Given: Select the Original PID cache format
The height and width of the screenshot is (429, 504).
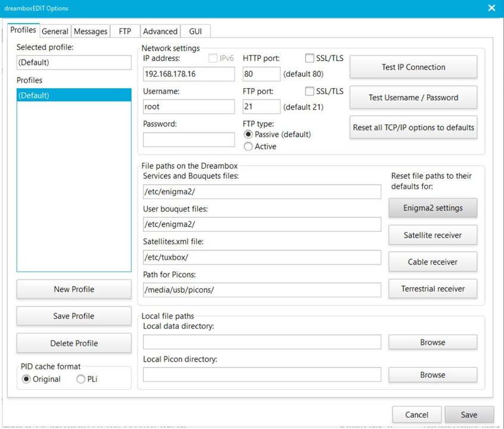Looking at the screenshot, I should click(x=26, y=379).
